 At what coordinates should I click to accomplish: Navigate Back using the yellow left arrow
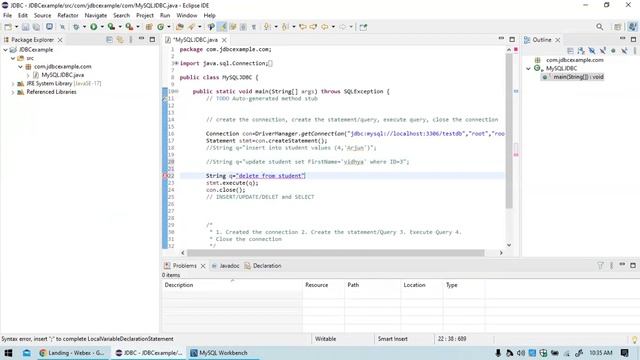point(324,27)
